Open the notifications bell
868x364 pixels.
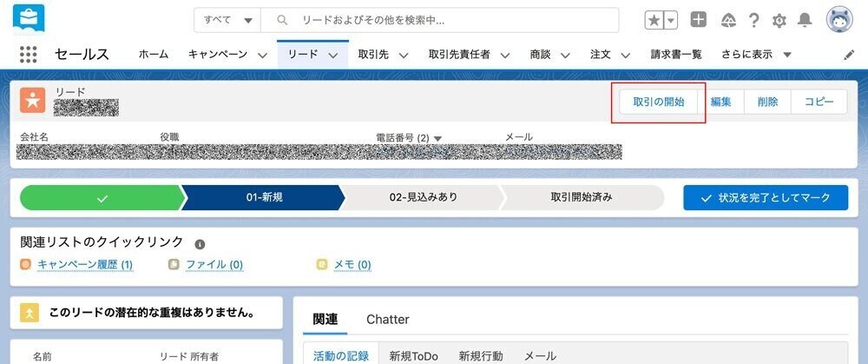[x=805, y=21]
